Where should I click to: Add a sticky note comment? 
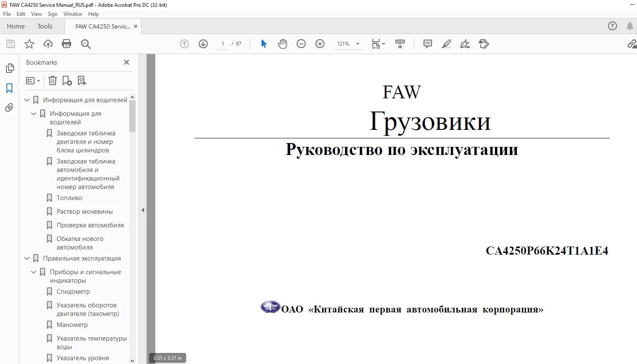428,44
